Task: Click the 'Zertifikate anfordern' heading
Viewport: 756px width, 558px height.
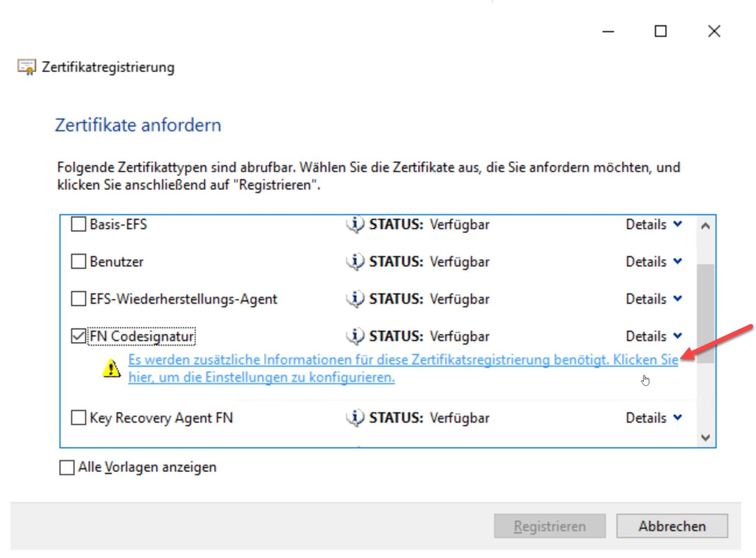Action: pyautogui.click(x=138, y=125)
